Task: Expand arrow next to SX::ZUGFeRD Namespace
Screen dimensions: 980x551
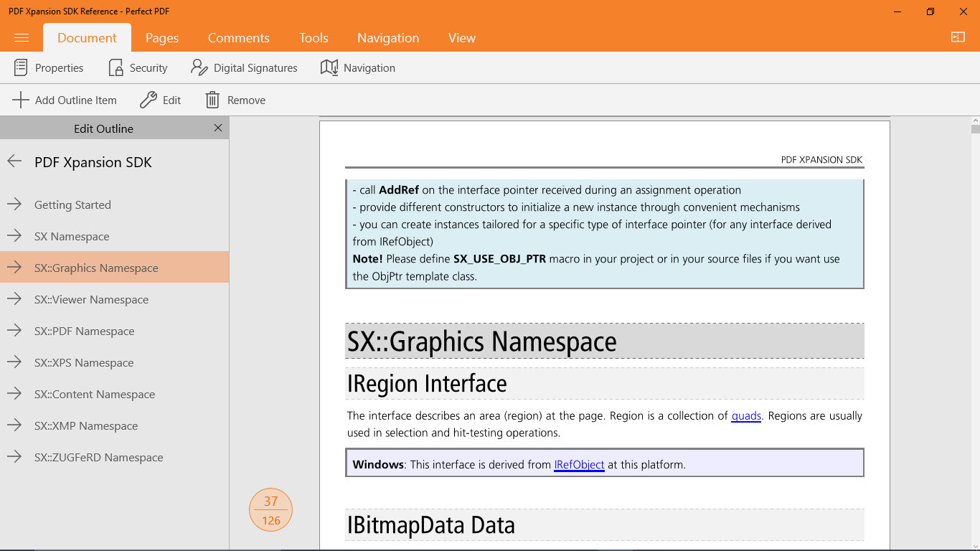Action: pos(14,457)
